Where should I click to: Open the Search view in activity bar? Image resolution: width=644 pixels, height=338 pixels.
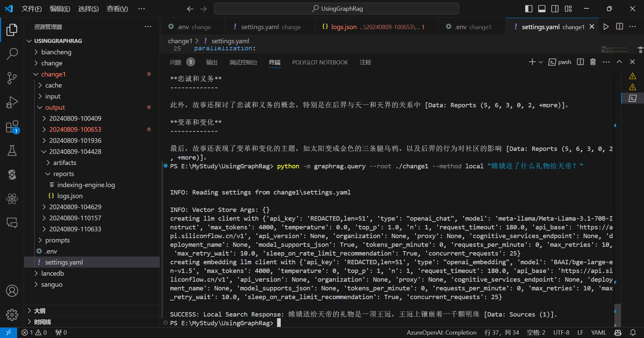12,54
